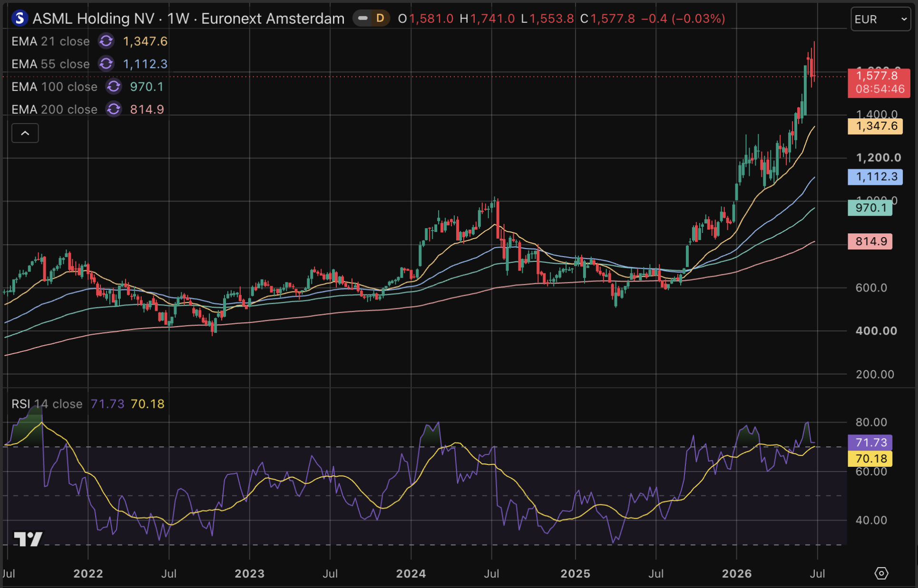The width and height of the screenshot is (918, 588).
Task: Click the blue 1,112.3 price axis tag
Action: tap(875, 177)
